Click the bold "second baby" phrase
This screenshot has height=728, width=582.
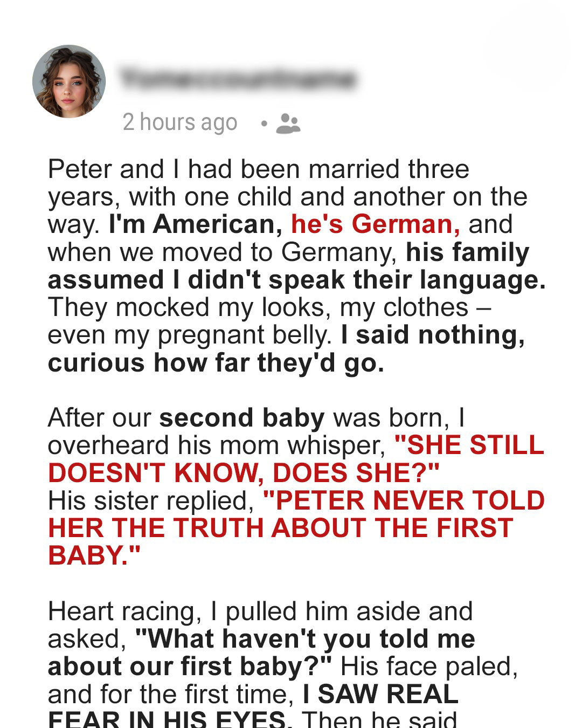242,418
